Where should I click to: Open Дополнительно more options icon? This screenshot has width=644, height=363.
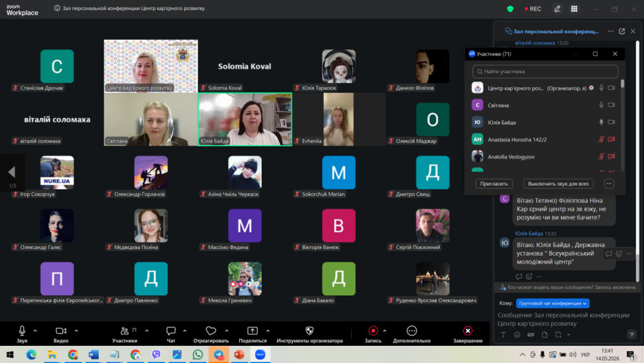411,331
